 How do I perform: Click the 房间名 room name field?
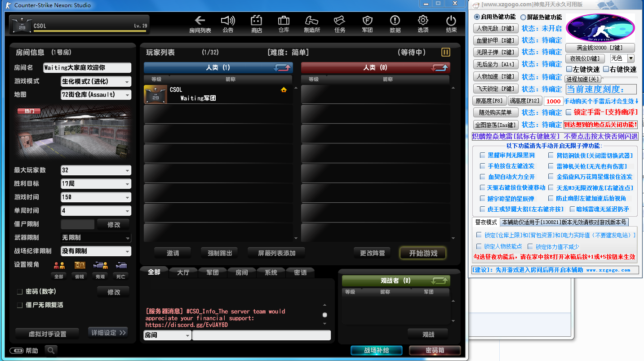point(87,68)
